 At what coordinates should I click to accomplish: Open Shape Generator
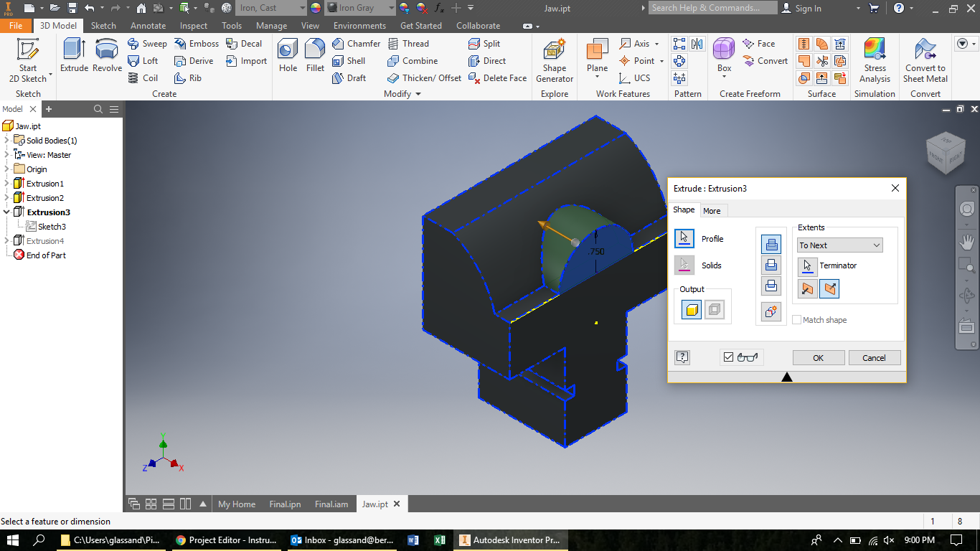coord(555,62)
